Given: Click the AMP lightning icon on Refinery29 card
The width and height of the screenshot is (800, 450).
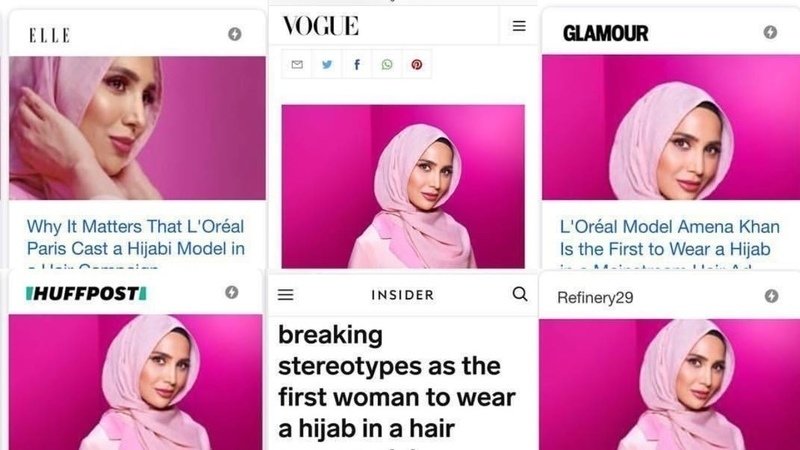Looking at the screenshot, I should [x=771, y=296].
